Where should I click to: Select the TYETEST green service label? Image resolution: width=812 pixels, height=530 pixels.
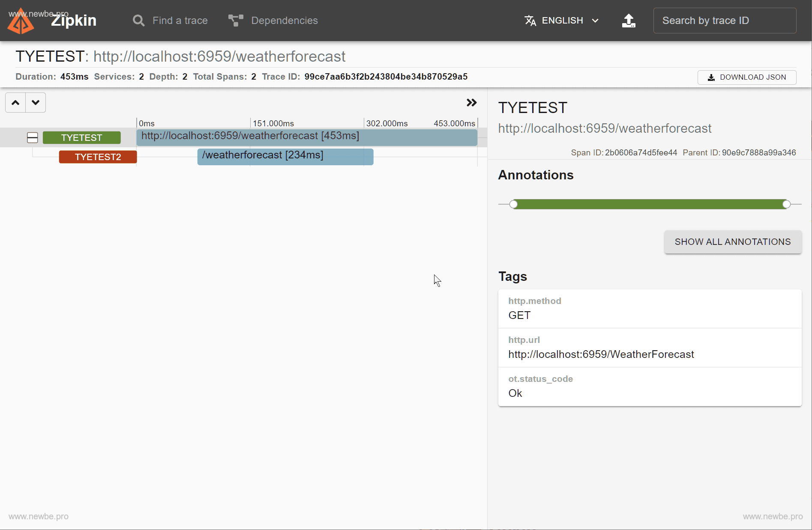tap(81, 138)
